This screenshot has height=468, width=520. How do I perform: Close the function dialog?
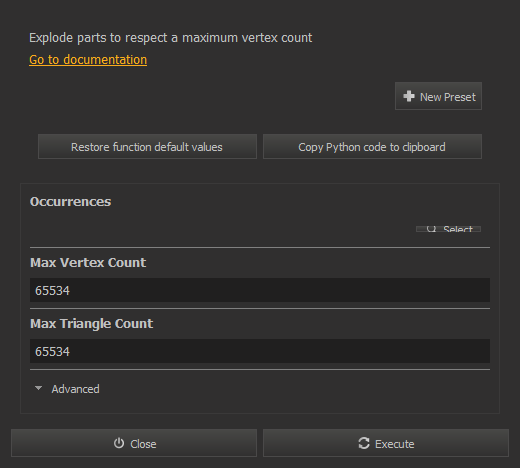134,443
